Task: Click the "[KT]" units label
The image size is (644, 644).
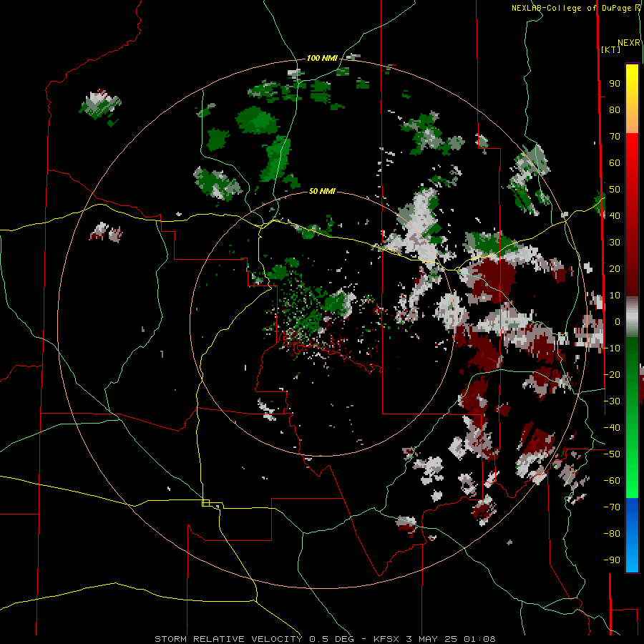Action: coord(611,49)
